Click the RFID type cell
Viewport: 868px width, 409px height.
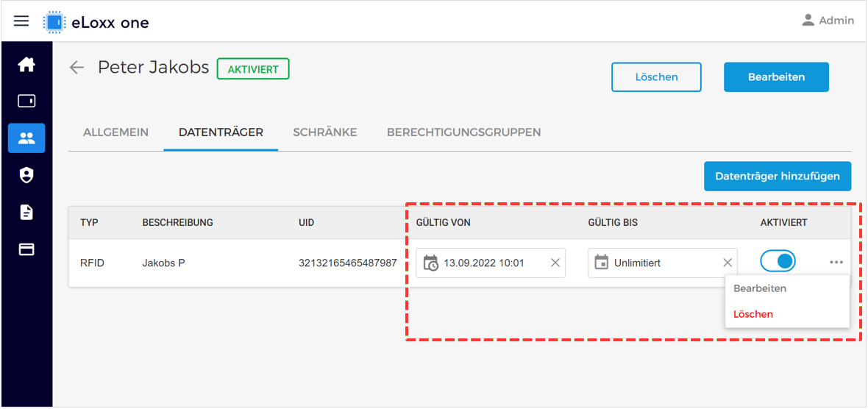click(x=93, y=263)
